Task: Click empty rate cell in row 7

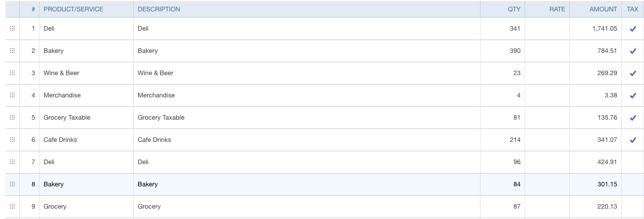Action: click(547, 162)
